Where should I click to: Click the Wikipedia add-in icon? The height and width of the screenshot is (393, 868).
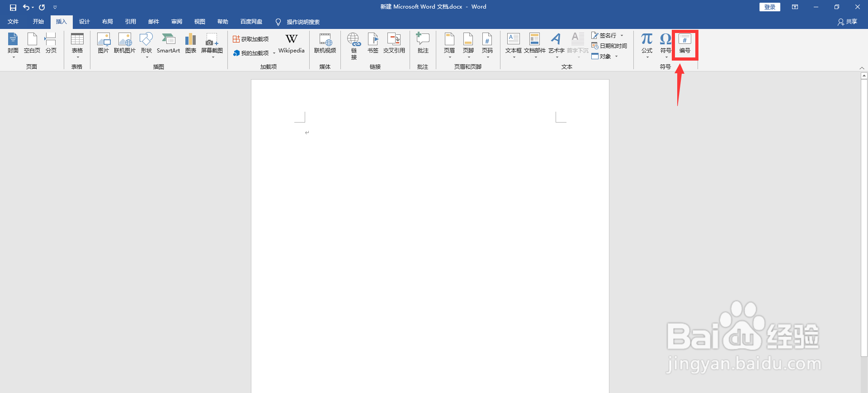292,44
